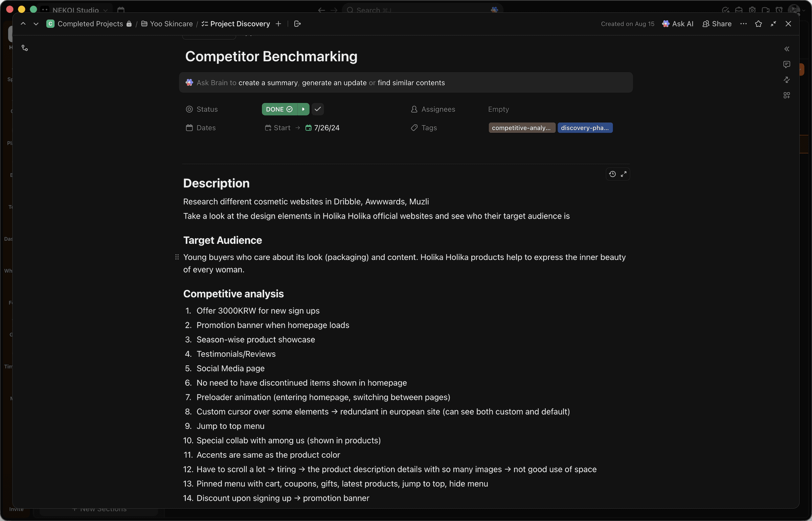Click the Assignees field label
The image size is (812, 521).
(x=438, y=109)
